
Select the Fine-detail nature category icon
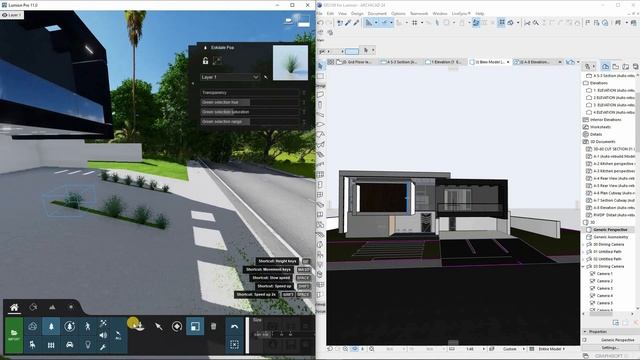[69, 326]
